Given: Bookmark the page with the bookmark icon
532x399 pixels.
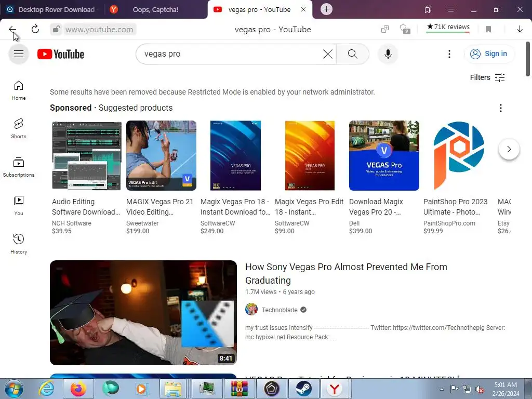Looking at the screenshot, I should coord(488,30).
